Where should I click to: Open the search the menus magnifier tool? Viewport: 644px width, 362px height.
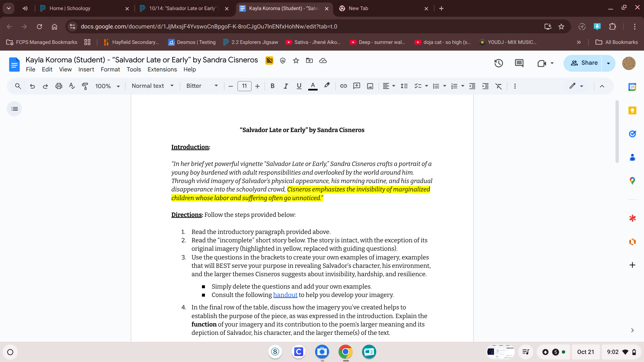tap(18, 86)
